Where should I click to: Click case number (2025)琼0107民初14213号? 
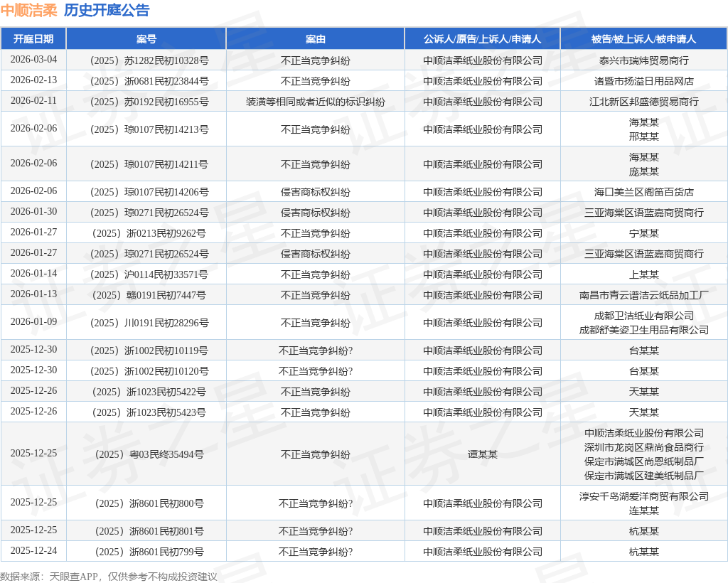tap(149, 129)
